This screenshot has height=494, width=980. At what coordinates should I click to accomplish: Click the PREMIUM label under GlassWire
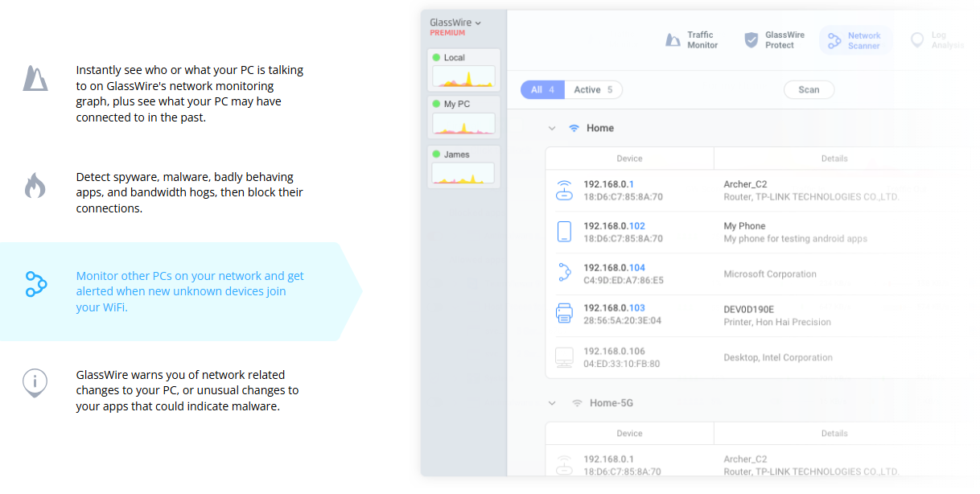(447, 33)
